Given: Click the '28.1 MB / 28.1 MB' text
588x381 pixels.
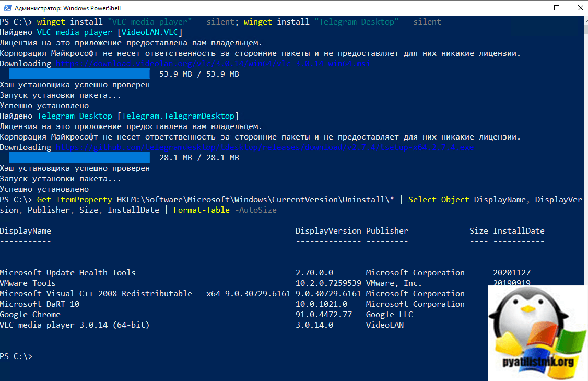Looking at the screenshot, I should (199, 158).
